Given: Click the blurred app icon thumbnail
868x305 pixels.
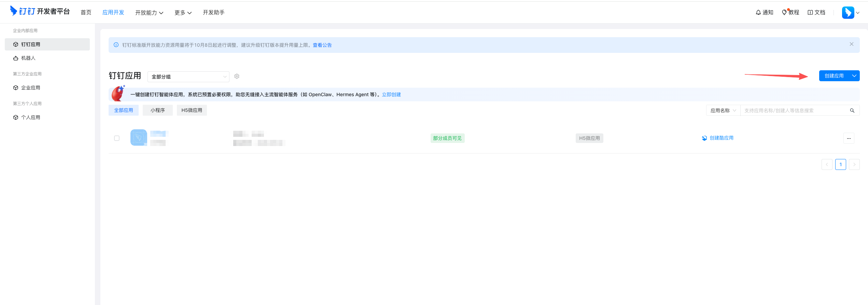Looking at the screenshot, I should tap(139, 137).
